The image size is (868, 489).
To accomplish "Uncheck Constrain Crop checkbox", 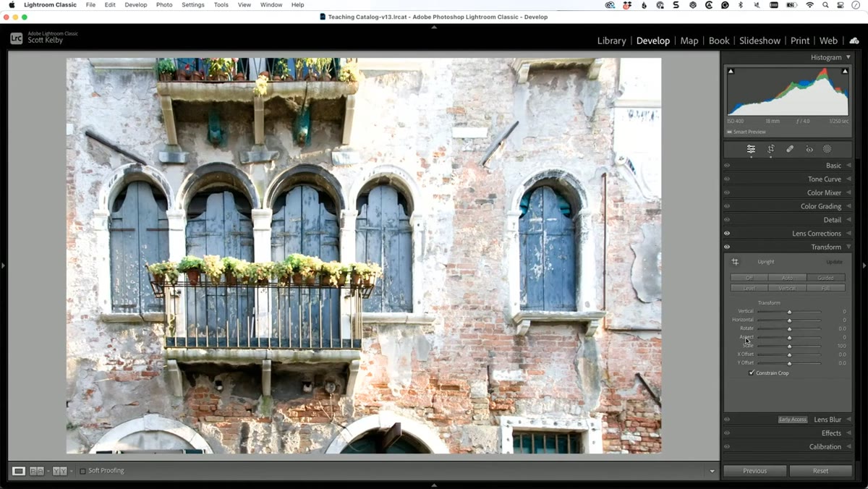I will 752,373.
